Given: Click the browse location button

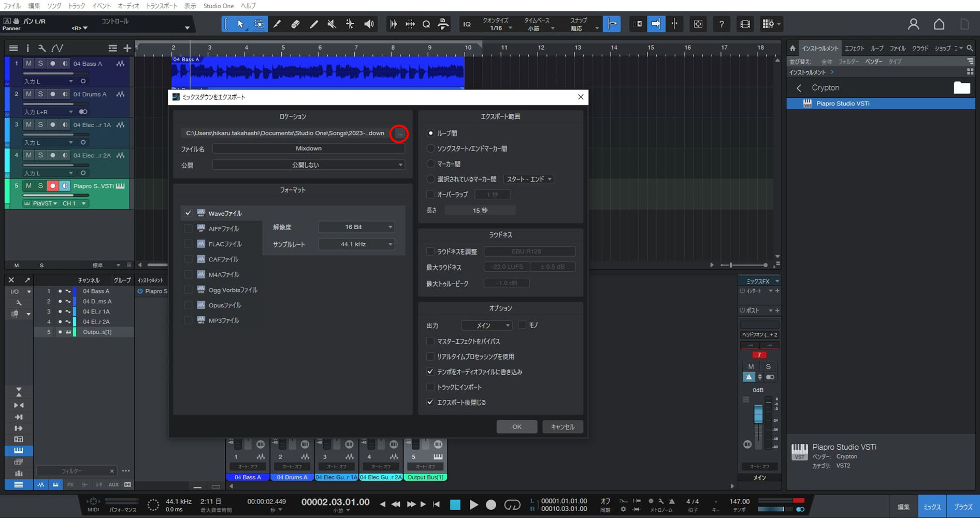Looking at the screenshot, I should point(399,134).
